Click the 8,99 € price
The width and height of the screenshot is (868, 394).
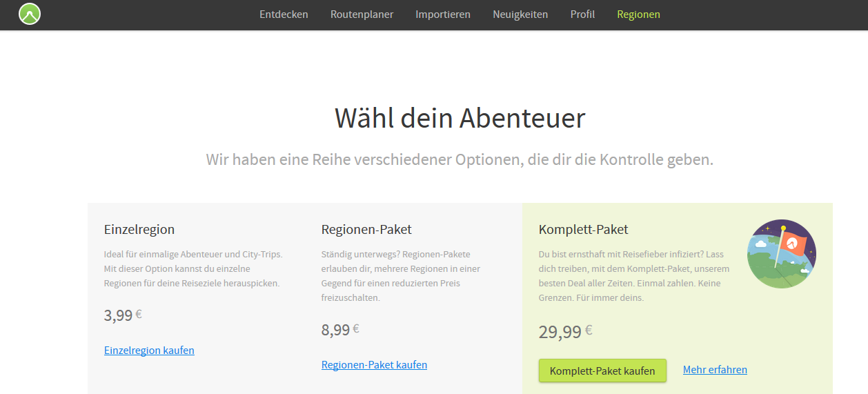pyautogui.click(x=340, y=330)
